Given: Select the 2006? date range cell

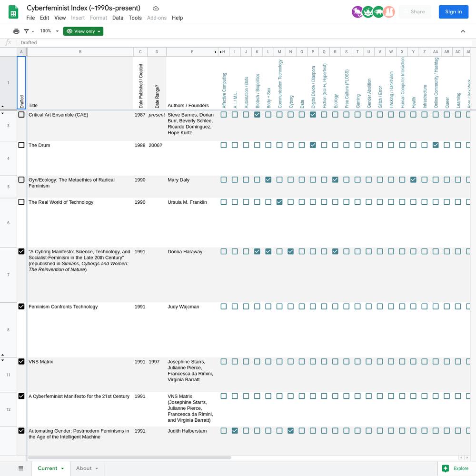Looking at the screenshot, I should [157, 159].
